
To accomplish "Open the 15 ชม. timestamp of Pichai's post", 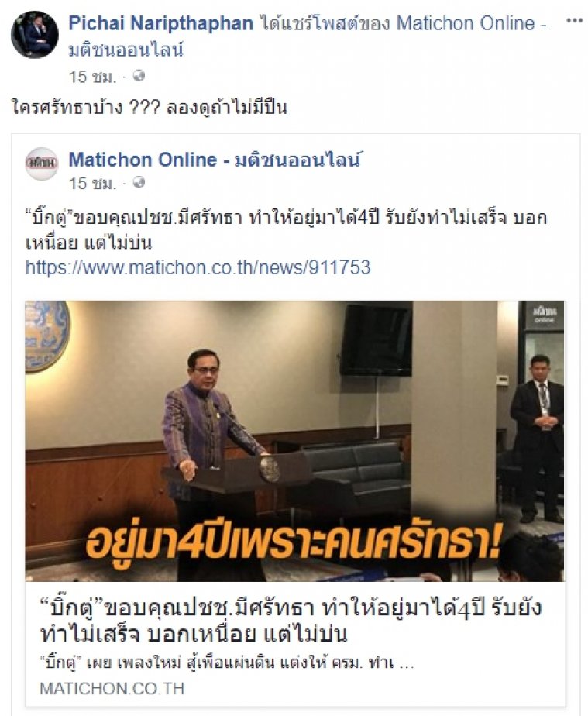I will (91, 77).
